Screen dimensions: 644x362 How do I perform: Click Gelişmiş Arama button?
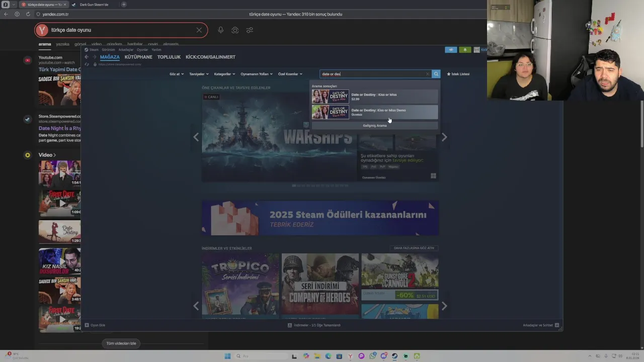(x=375, y=126)
